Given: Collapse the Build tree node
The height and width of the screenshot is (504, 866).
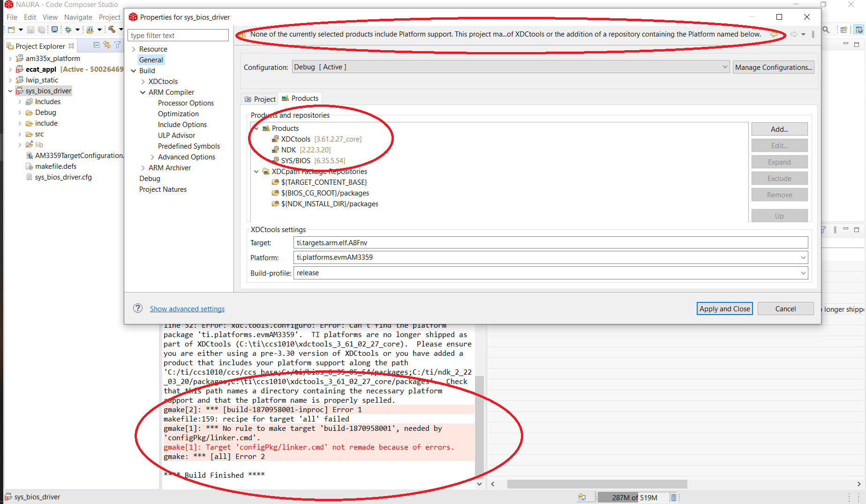Looking at the screenshot, I should pos(134,71).
